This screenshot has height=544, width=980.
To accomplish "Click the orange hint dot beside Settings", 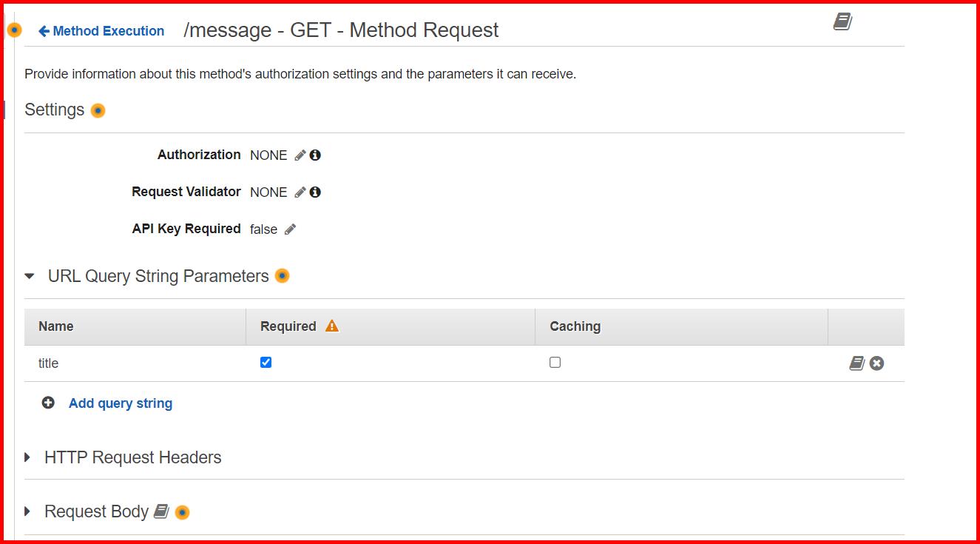I will 98,110.
